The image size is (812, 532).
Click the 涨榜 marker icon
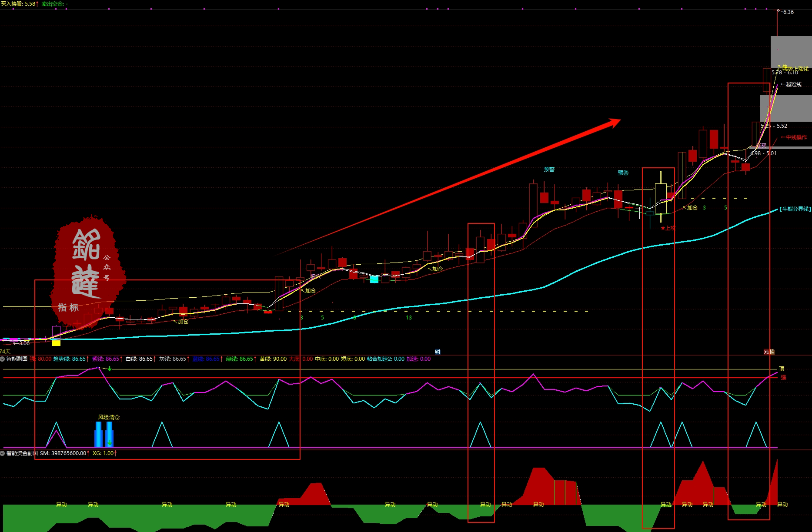pyautogui.click(x=769, y=352)
